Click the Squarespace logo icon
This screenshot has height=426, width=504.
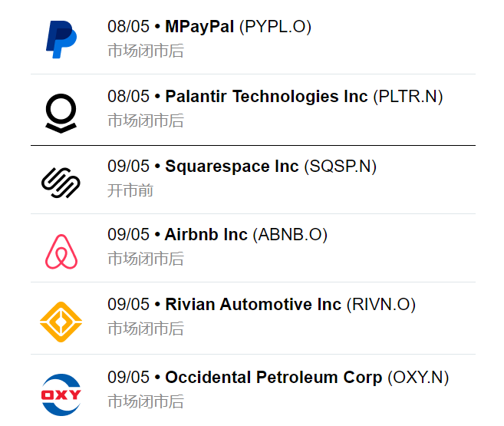(61, 182)
